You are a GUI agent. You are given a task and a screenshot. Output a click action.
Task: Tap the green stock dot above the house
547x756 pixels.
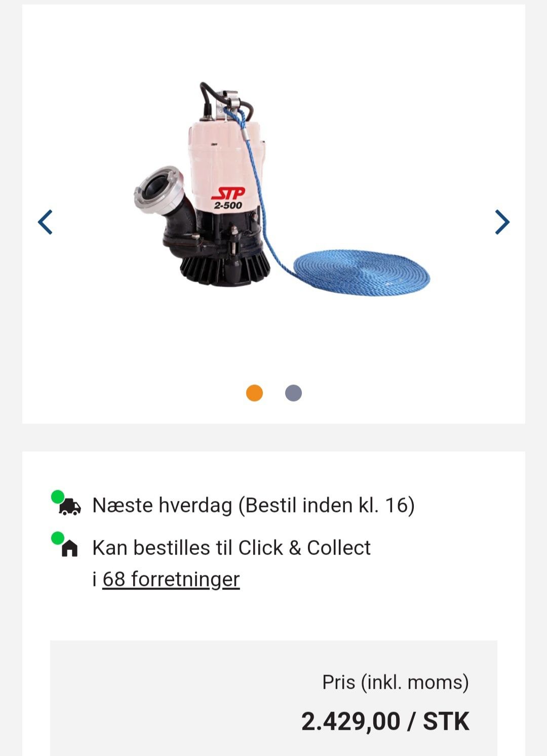click(58, 538)
